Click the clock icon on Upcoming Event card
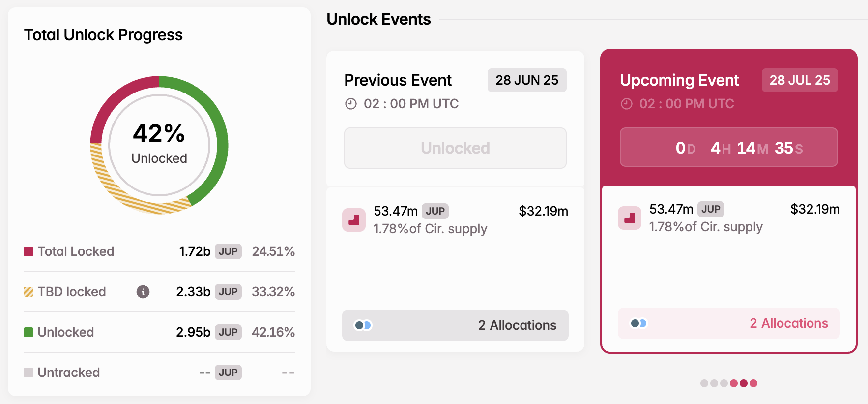 626,104
